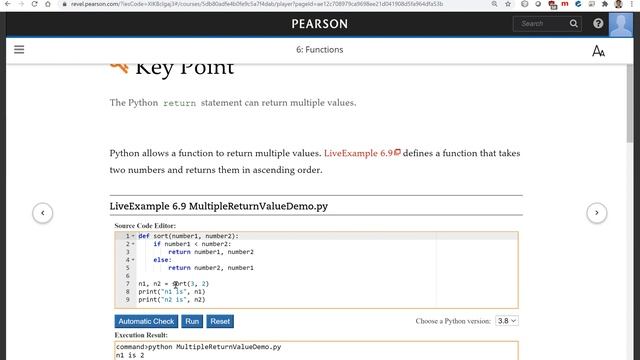Open the Chrome profile avatar

[x=618, y=4]
